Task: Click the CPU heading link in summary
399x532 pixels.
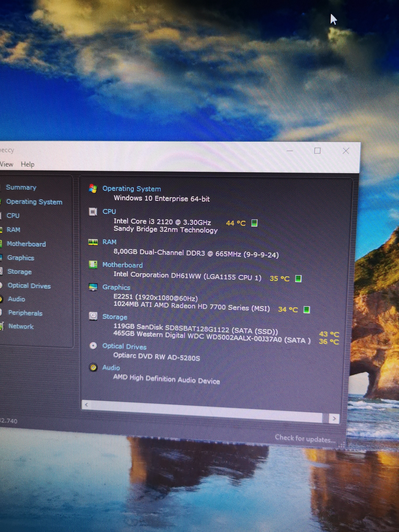Action: 109,212
